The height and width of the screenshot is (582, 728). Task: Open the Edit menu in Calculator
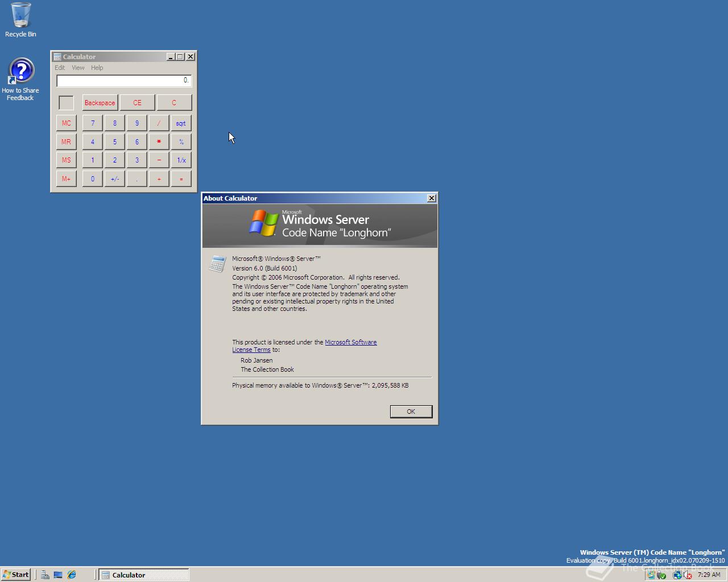60,68
